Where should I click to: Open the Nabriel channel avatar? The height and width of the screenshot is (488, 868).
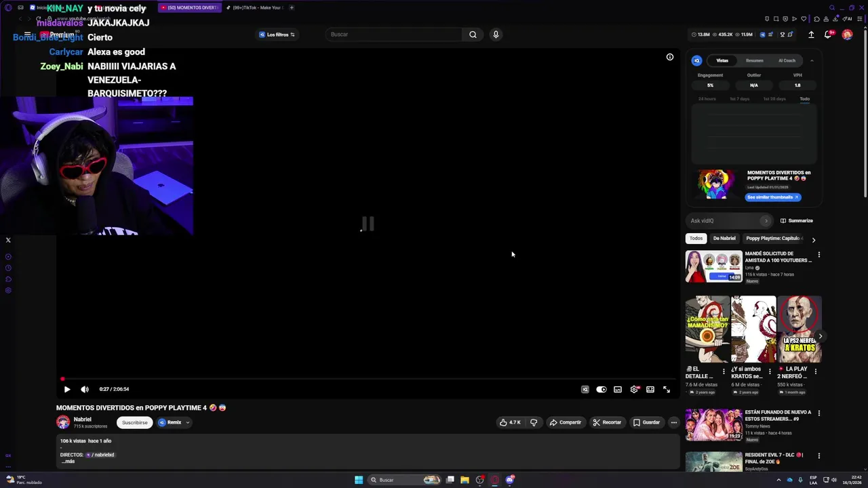coord(63,422)
